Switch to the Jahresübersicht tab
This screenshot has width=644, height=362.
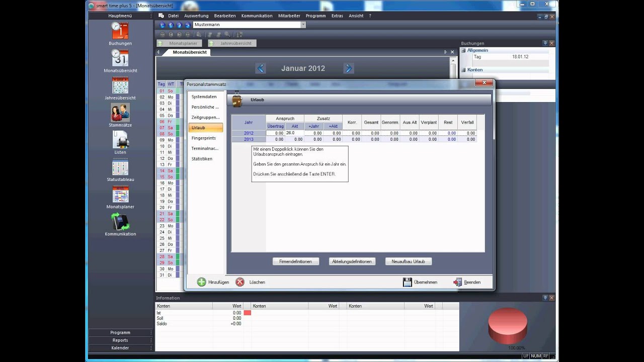[x=232, y=43]
